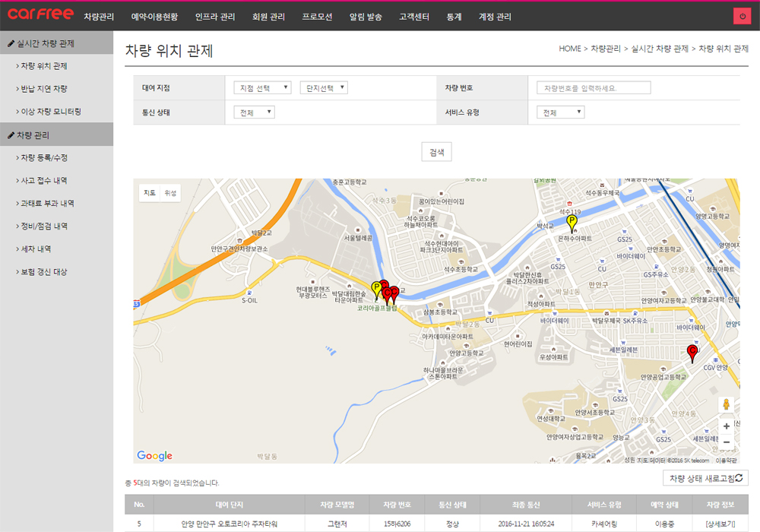Open 이상 차량 모니터링 in sidebar
This screenshot has width=760, height=532.
[51, 112]
